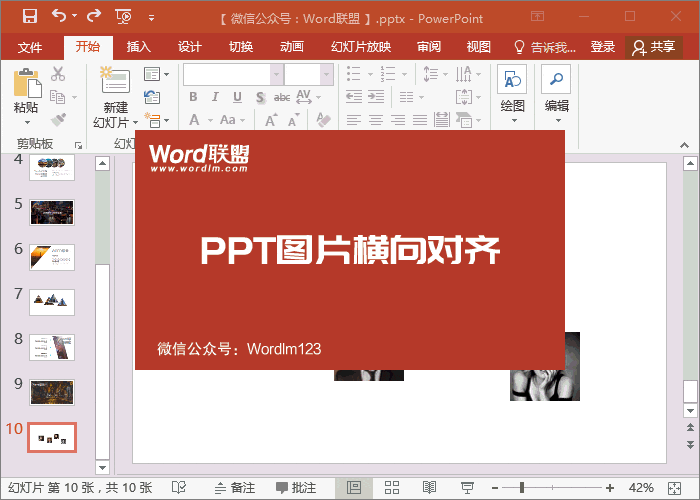Click font color A button
Screen dimensions: 700x500
coord(194,120)
